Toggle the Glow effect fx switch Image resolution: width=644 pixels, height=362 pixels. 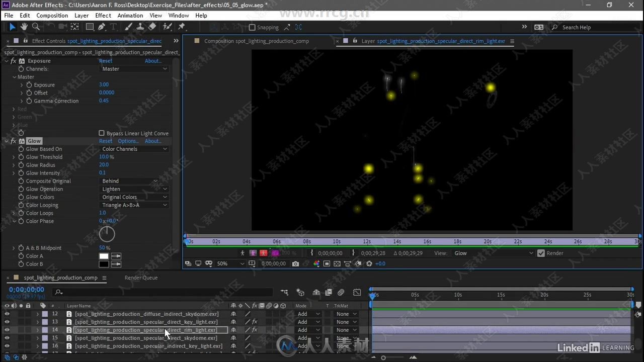click(x=13, y=141)
